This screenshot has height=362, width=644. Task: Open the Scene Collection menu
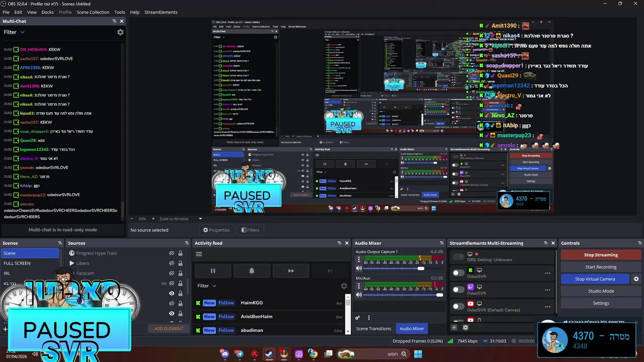[x=93, y=12]
